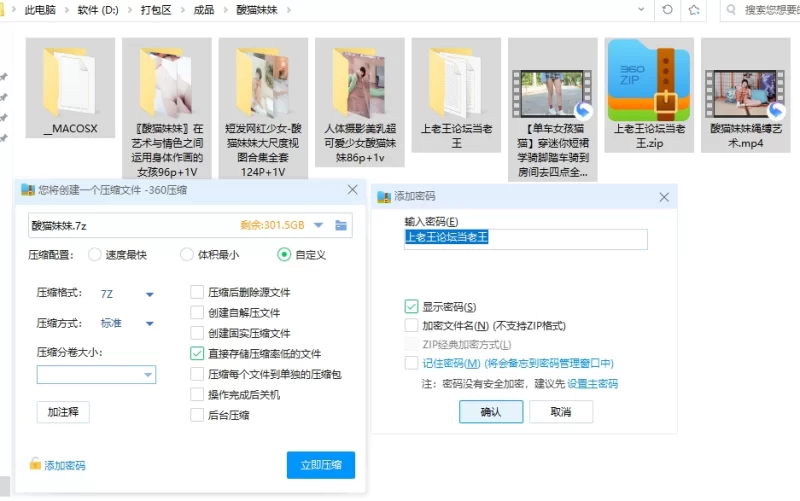Select the 上老王论坛当老王 folder icon
The width and height of the screenshot is (800, 501).
pos(456,82)
